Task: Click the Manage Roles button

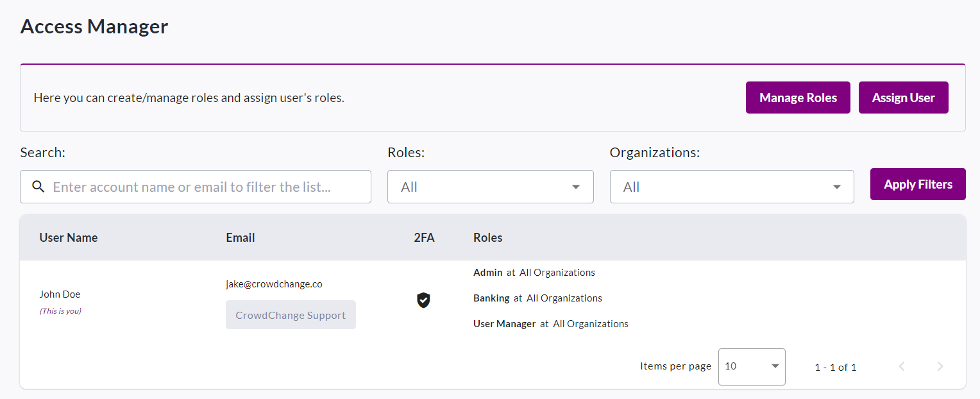Action: pyautogui.click(x=797, y=98)
